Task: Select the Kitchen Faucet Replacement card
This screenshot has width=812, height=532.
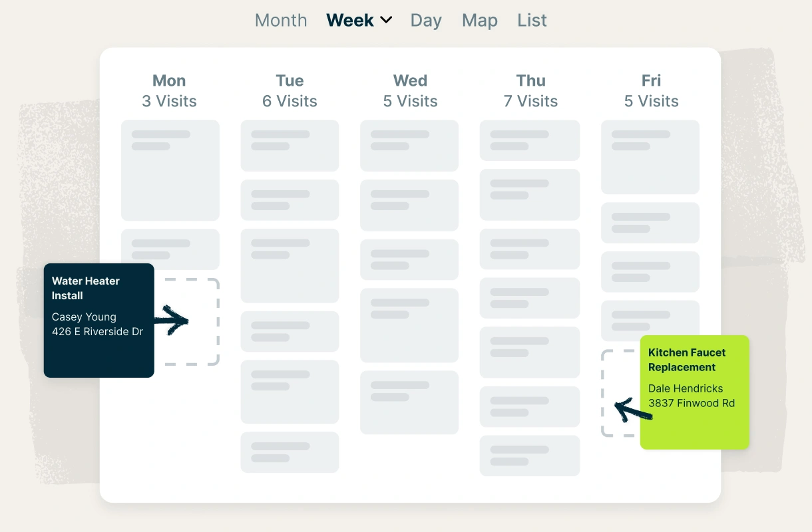Action: 694,392
